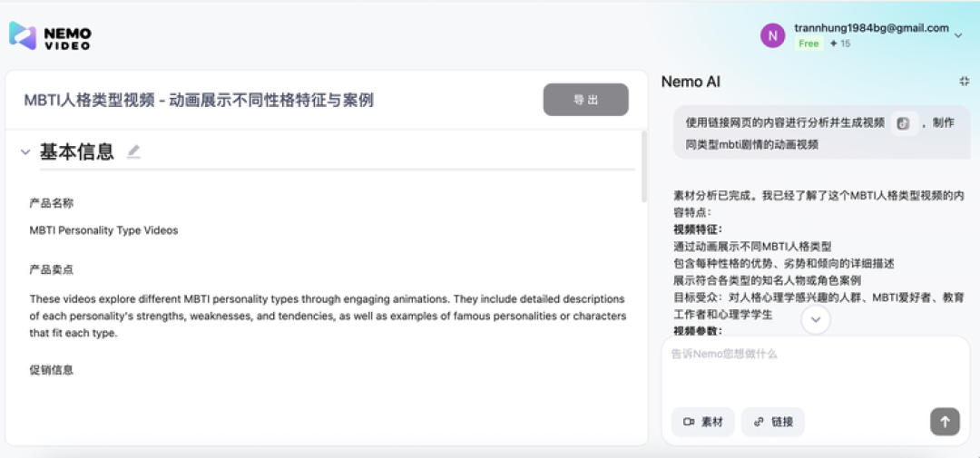Collapse the 基本信息 section

25,151
